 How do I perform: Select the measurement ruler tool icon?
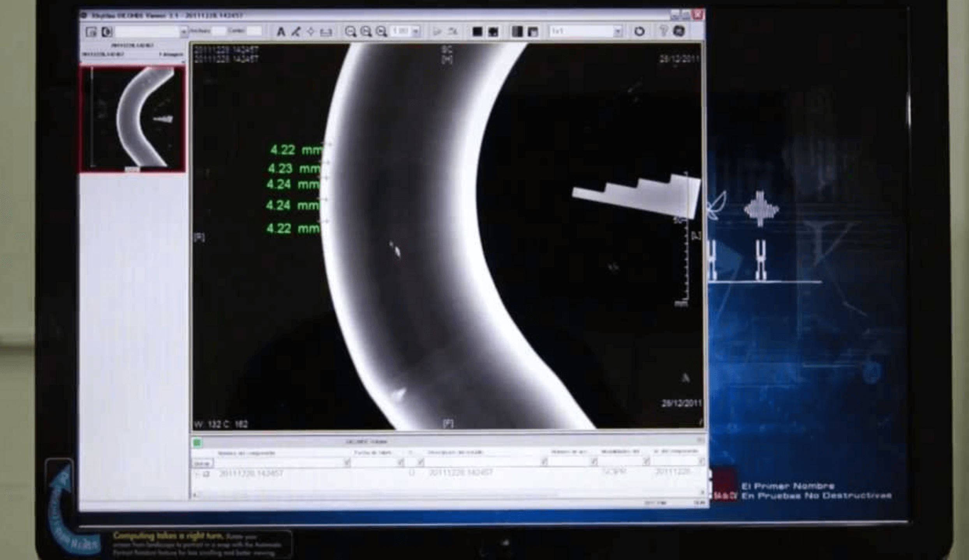(326, 32)
